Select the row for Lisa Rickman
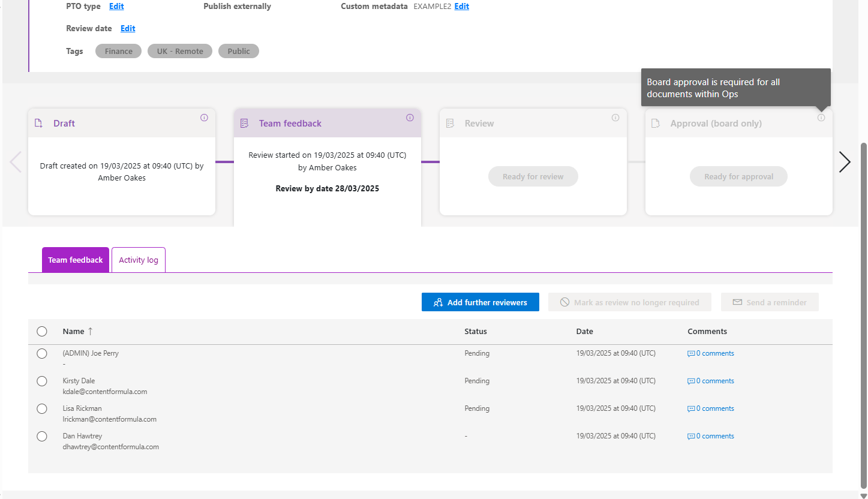868x499 pixels. pyautogui.click(x=42, y=408)
